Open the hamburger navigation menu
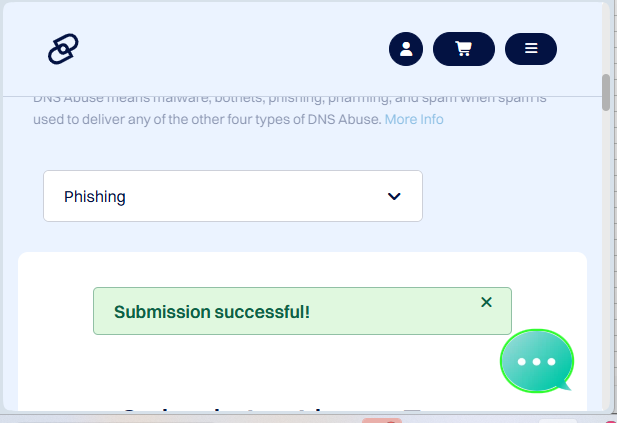This screenshot has height=423, width=617. (531, 49)
